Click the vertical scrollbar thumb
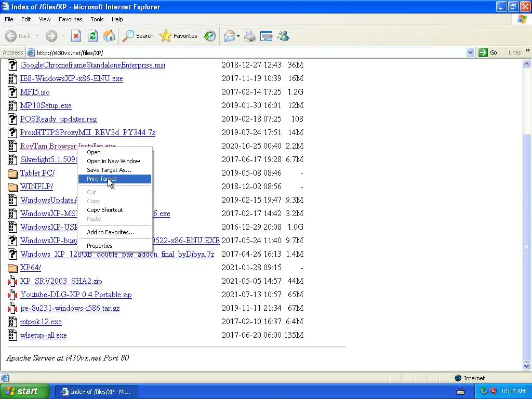The width and height of the screenshot is (532, 399). tap(527, 247)
